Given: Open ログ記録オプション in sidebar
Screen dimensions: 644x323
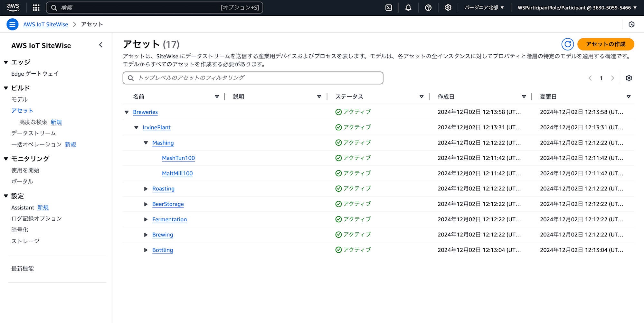Looking at the screenshot, I should tap(36, 218).
